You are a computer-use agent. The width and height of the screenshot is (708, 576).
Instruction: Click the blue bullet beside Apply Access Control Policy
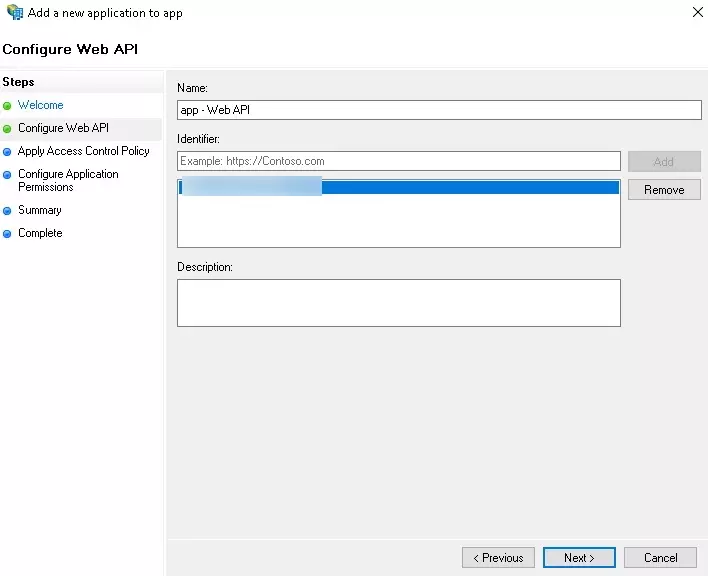[8, 152]
